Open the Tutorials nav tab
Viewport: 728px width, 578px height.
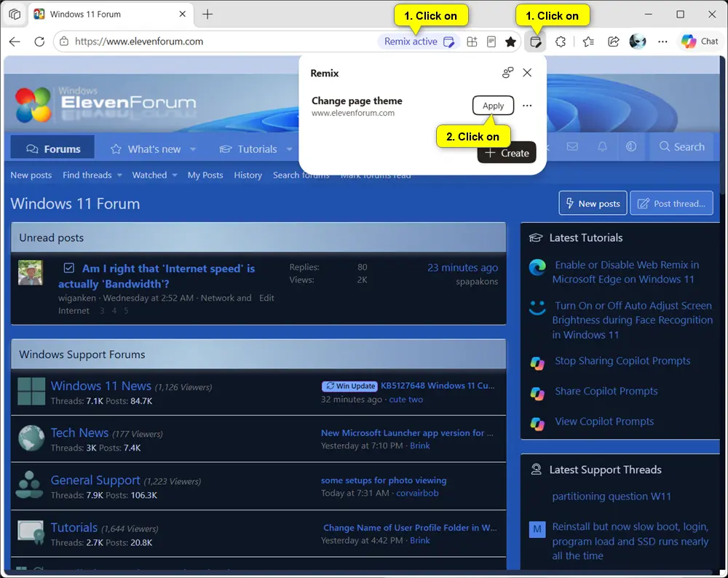coord(249,149)
